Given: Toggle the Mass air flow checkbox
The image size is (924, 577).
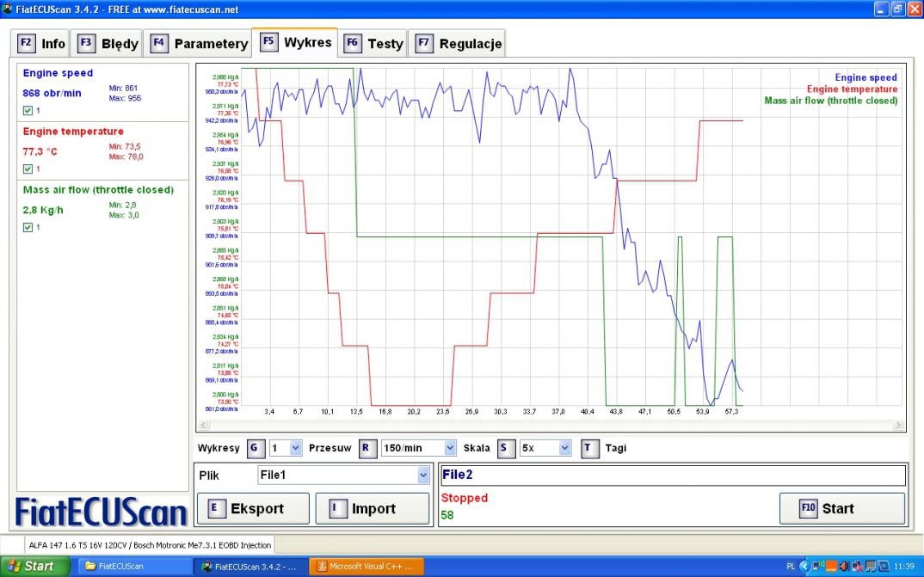Looking at the screenshot, I should point(28,228).
